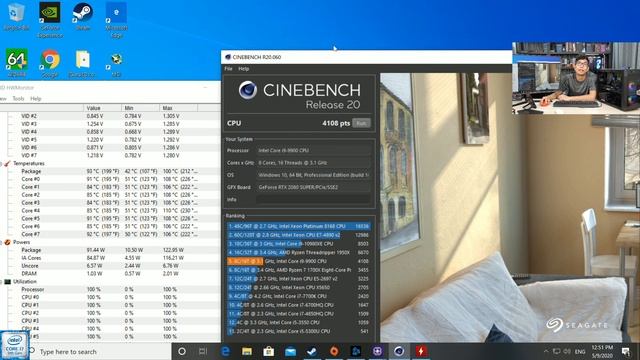Click the Max column header in HWMonitor
Viewport: 640px width, 360px height.
point(178,108)
